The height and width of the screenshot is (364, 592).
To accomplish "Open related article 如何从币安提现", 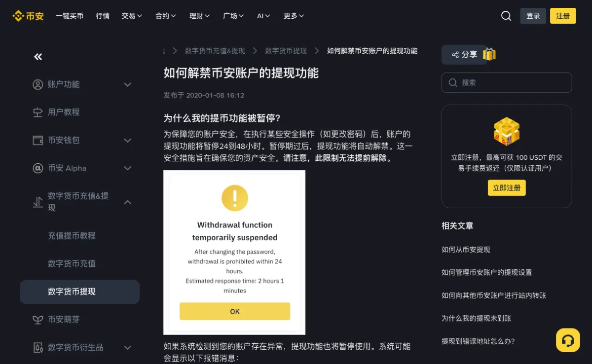I will tap(466, 250).
